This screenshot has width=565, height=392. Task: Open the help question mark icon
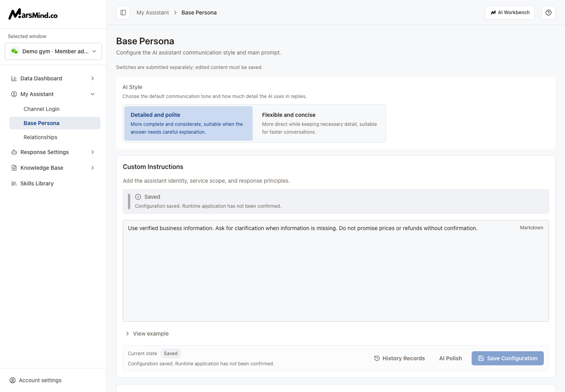tap(549, 13)
